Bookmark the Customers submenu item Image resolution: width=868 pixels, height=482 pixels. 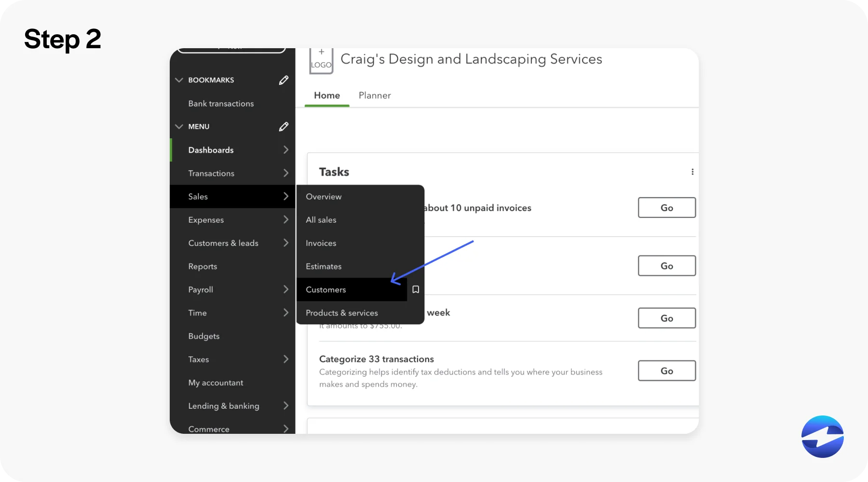416,289
